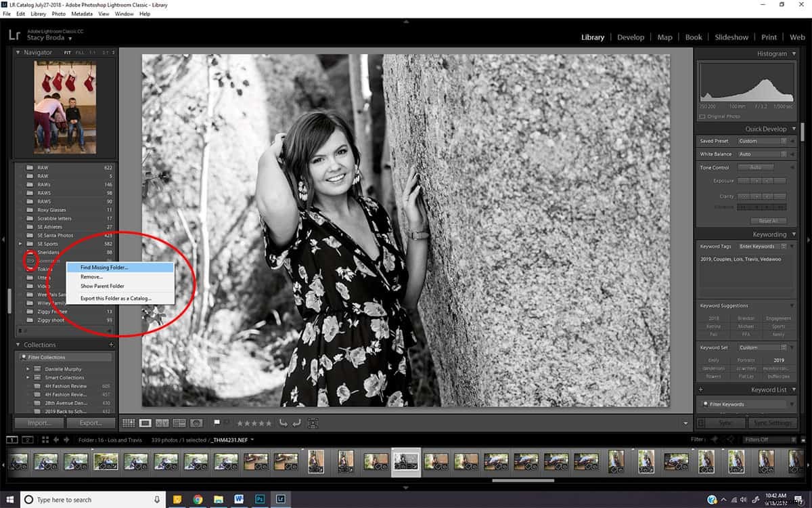Turn on the Sync Settings switch

[773, 423]
